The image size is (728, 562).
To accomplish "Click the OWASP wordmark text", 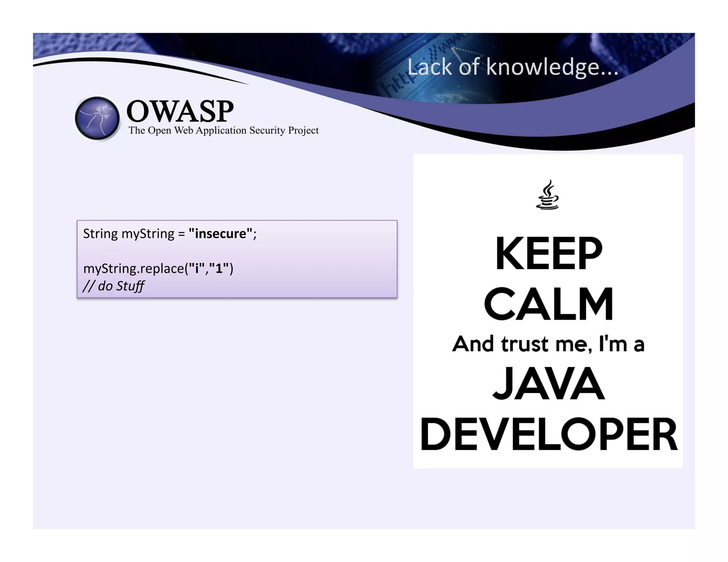I will (180, 111).
